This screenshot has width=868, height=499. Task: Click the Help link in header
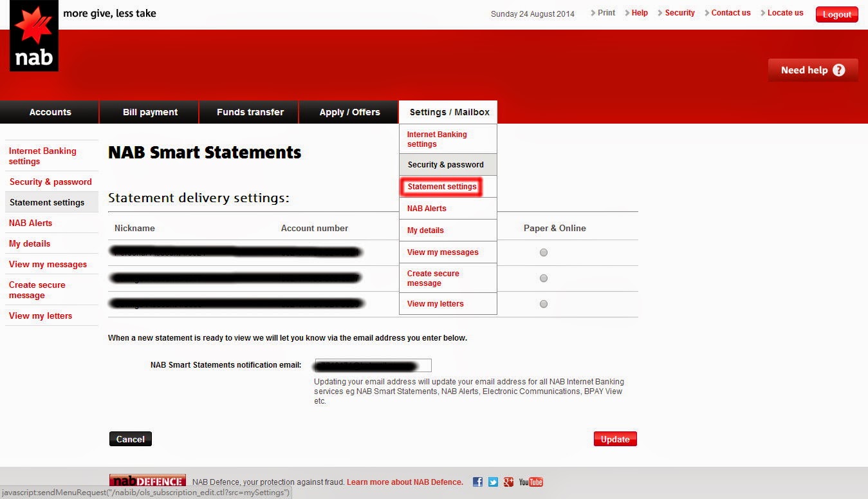[x=640, y=13]
